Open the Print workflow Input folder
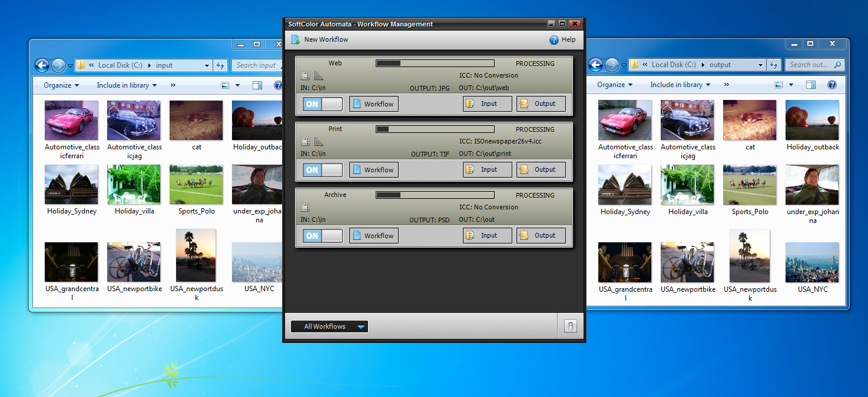The height and width of the screenshot is (397, 868). 488,169
